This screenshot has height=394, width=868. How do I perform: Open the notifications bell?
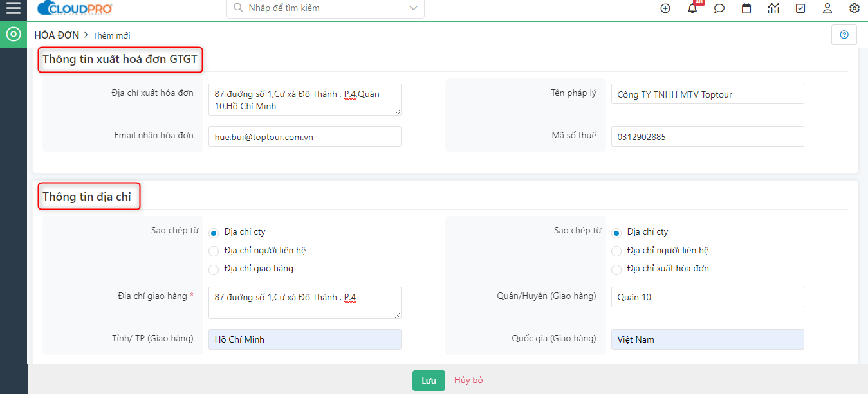692,8
